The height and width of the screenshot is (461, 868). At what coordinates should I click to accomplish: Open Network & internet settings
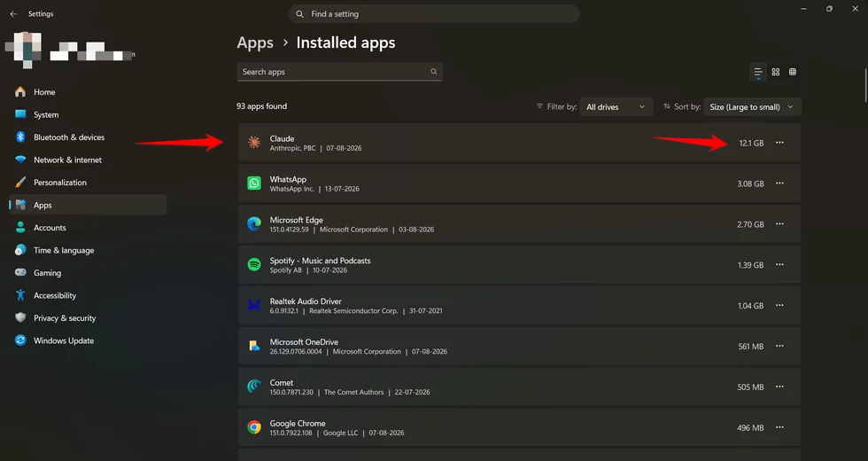point(88,160)
